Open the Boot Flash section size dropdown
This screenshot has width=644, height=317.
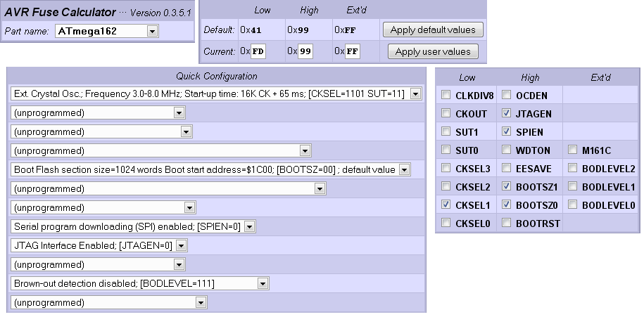point(210,169)
